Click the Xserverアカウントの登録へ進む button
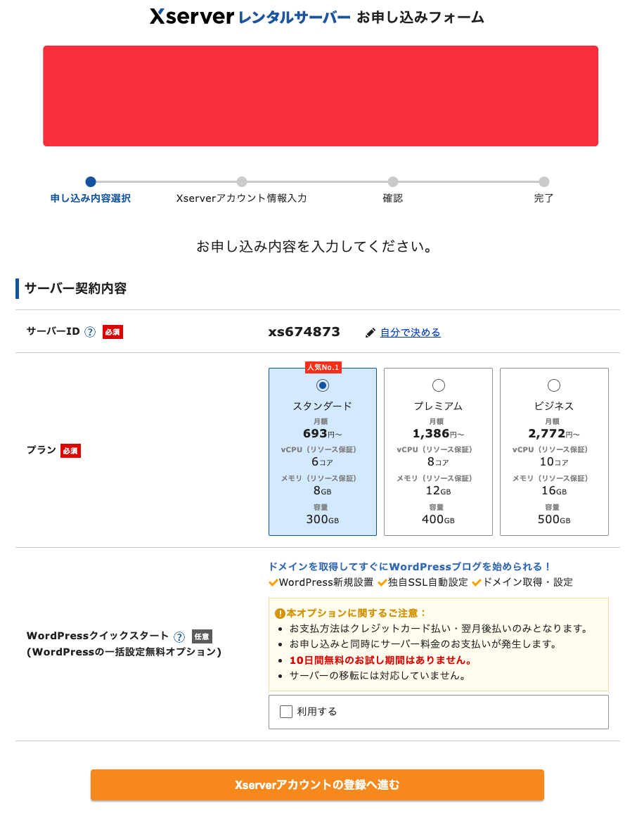This screenshot has height=820, width=644. [317, 785]
